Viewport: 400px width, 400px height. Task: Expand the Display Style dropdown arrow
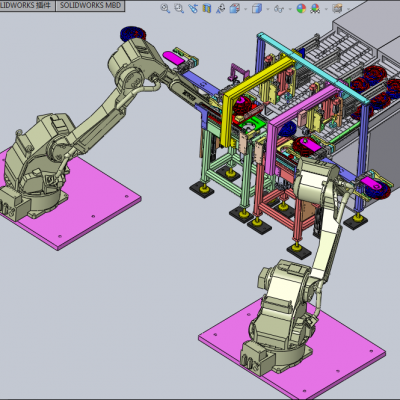tap(268, 9)
